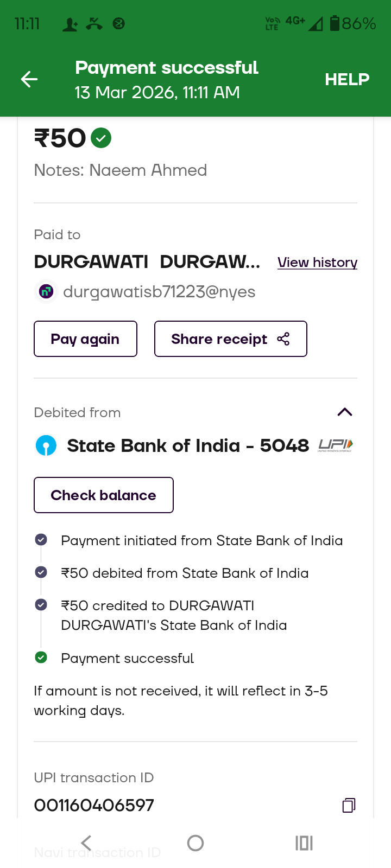The image size is (391, 868).
Task: Tap the Payment initiated step checkmark
Action: 41,540
